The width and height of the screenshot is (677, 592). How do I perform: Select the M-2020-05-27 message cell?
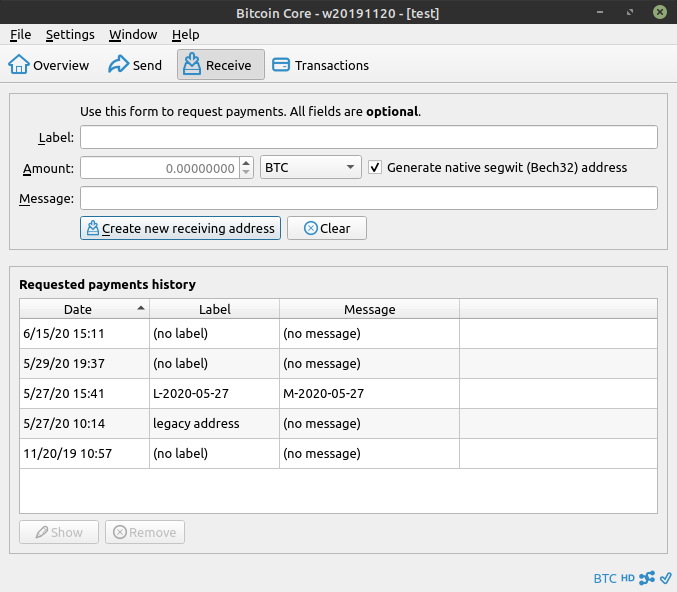pos(370,393)
